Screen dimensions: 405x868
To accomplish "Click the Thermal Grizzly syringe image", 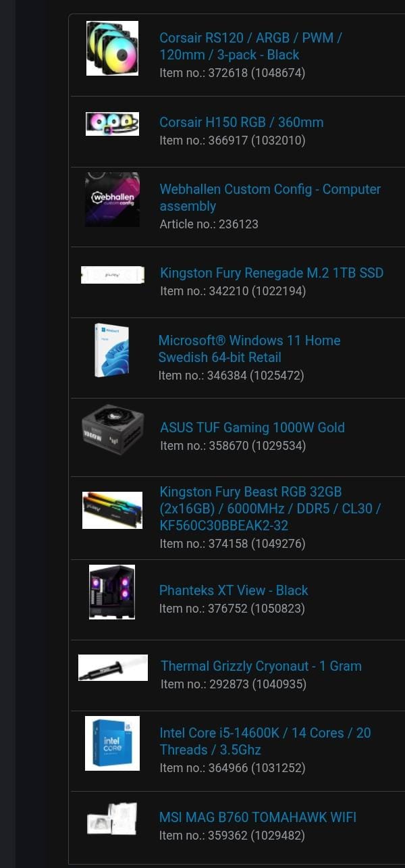I will pos(113,667).
